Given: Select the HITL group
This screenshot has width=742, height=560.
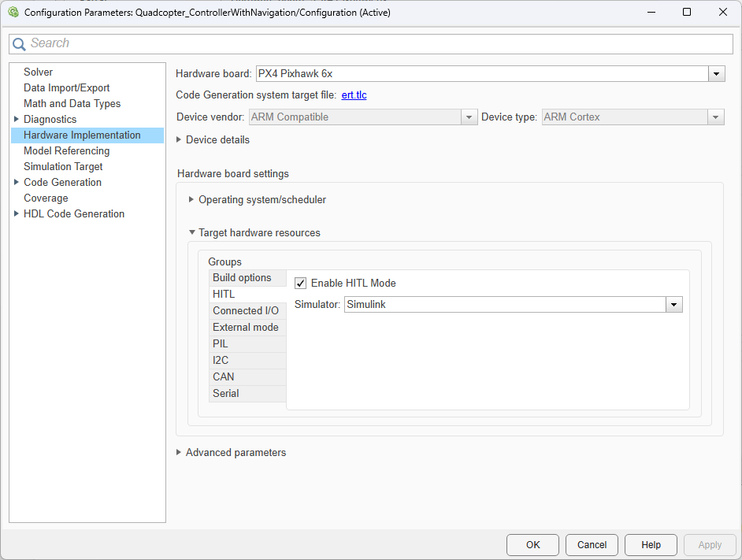Looking at the screenshot, I should click(x=247, y=295).
